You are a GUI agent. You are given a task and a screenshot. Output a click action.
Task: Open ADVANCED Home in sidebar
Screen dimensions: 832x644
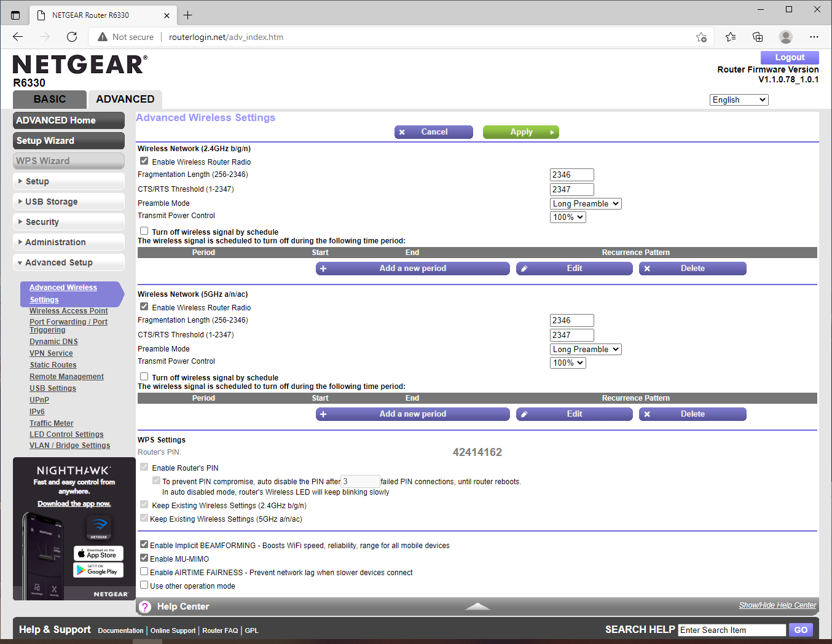coord(69,120)
